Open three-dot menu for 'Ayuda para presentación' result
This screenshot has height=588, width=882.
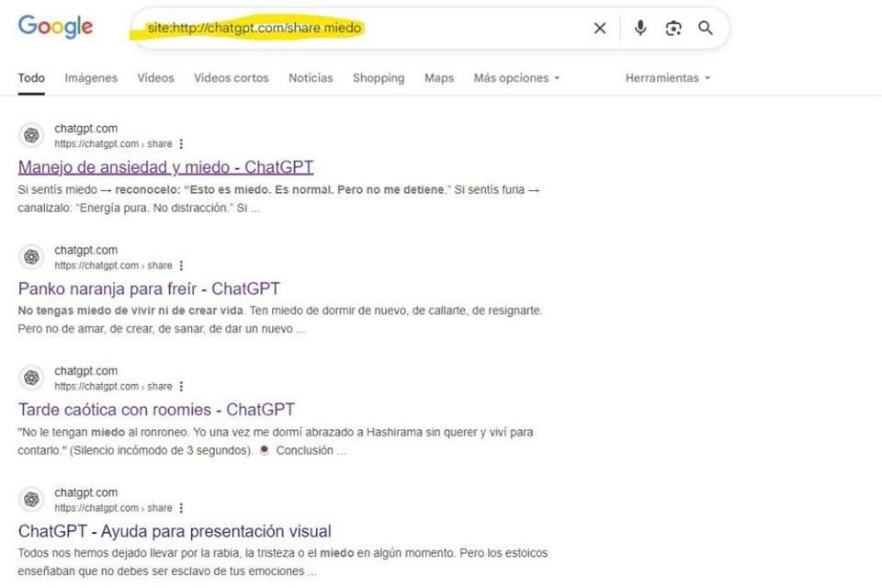click(181, 508)
